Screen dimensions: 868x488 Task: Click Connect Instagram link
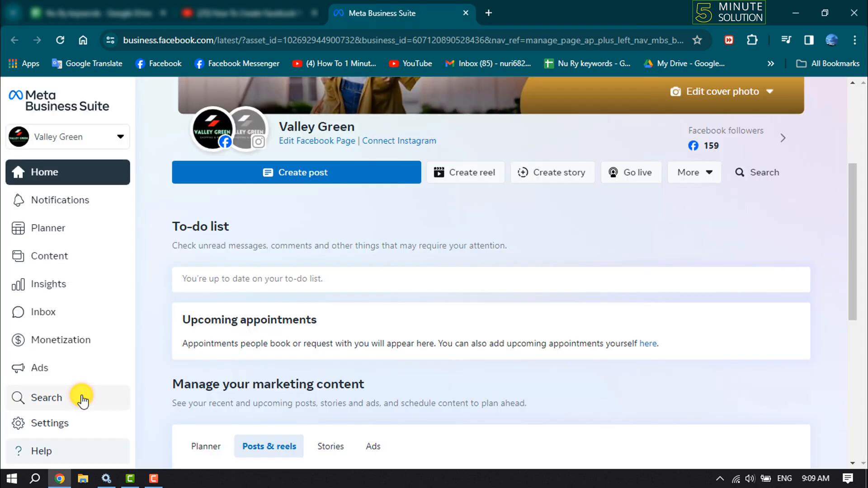coord(399,141)
